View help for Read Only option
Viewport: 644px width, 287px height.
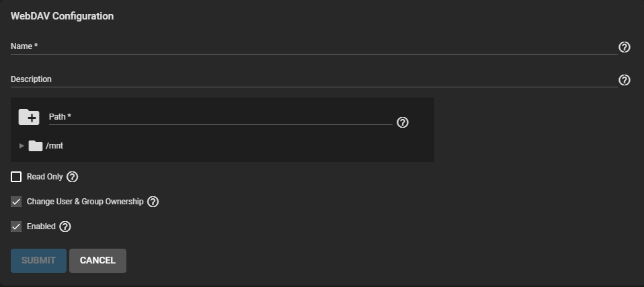[73, 177]
